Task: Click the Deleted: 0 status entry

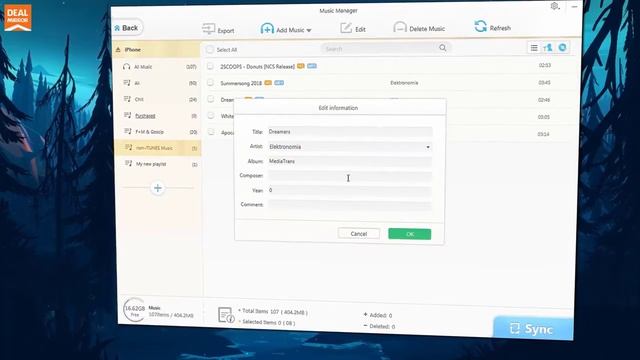Action: click(x=379, y=326)
